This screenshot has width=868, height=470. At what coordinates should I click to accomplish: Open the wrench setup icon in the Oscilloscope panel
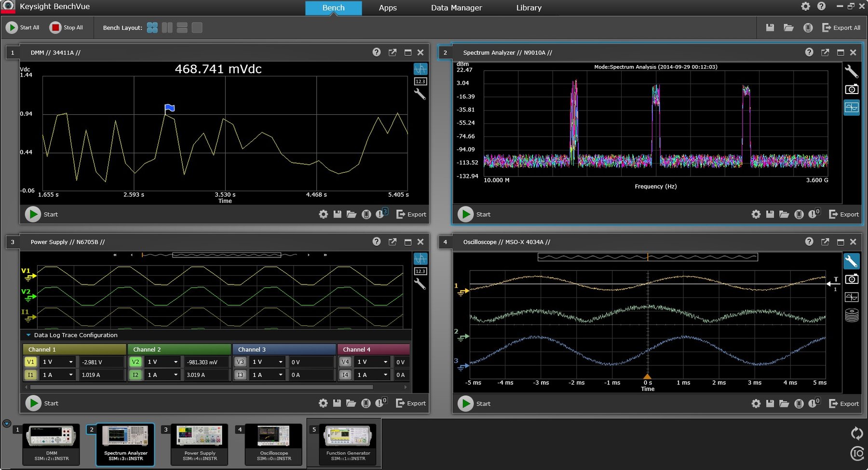click(x=852, y=261)
